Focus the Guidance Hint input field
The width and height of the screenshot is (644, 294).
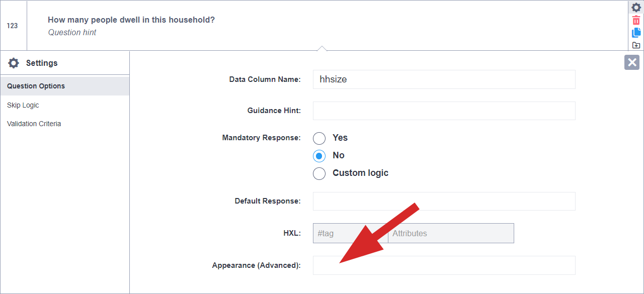tap(444, 111)
